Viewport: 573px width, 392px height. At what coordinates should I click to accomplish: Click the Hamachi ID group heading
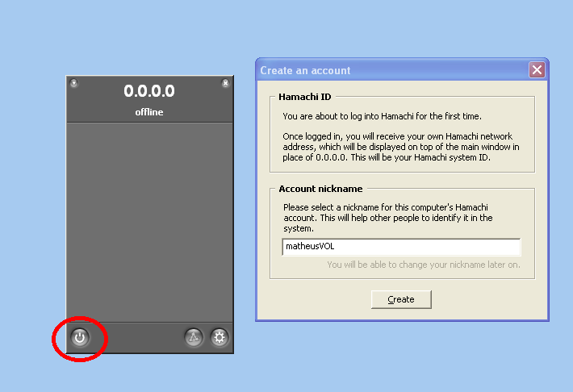(305, 97)
